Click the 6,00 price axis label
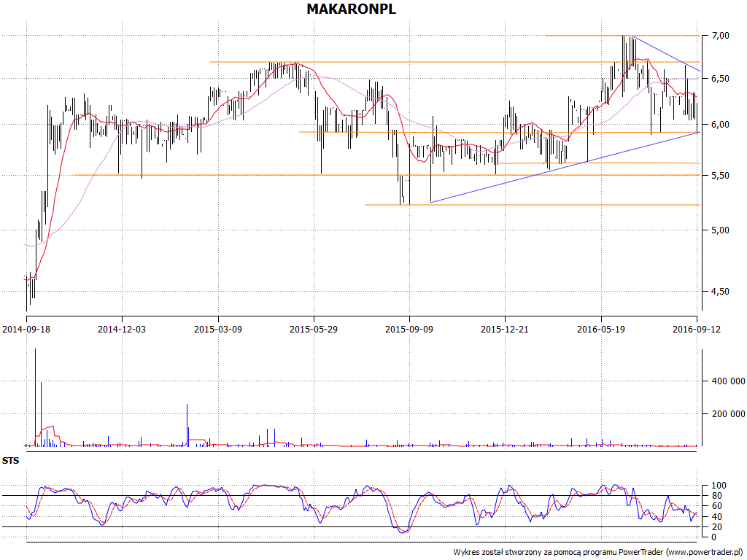This screenshot has height=560, width=747. (721, 125)
